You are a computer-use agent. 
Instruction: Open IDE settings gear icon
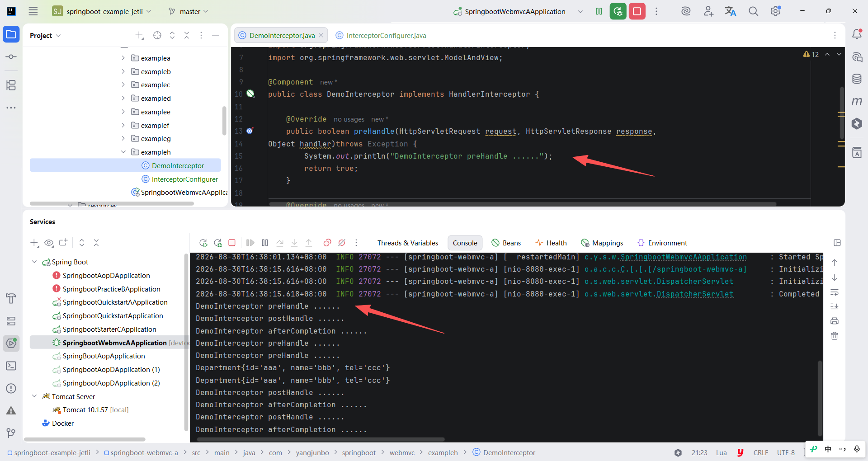(x=776, y=11)
